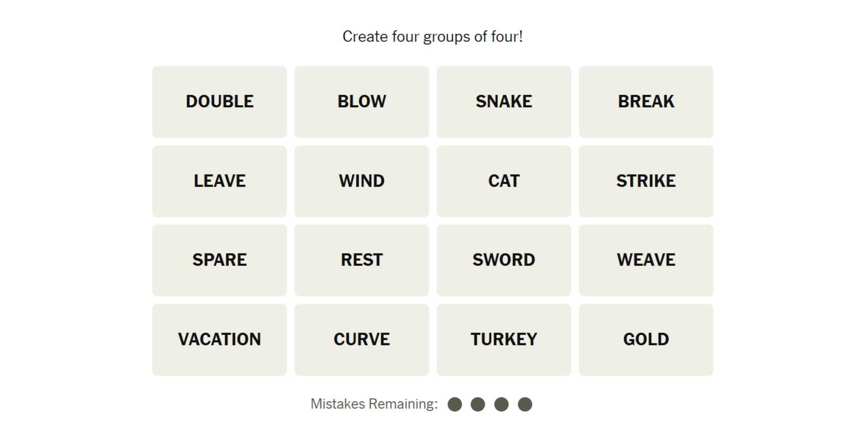Click the BLOW tile
Screen dimensions: 868x434
361,102
